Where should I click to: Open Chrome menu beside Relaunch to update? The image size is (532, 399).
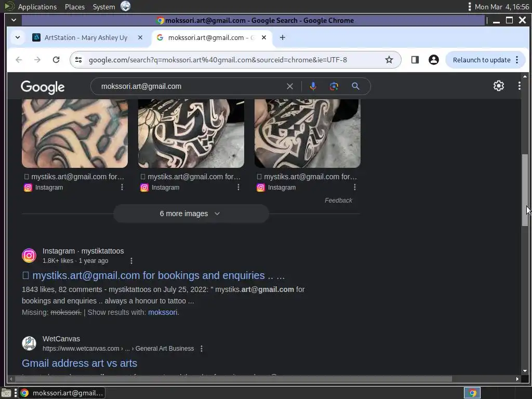(517, 60)
